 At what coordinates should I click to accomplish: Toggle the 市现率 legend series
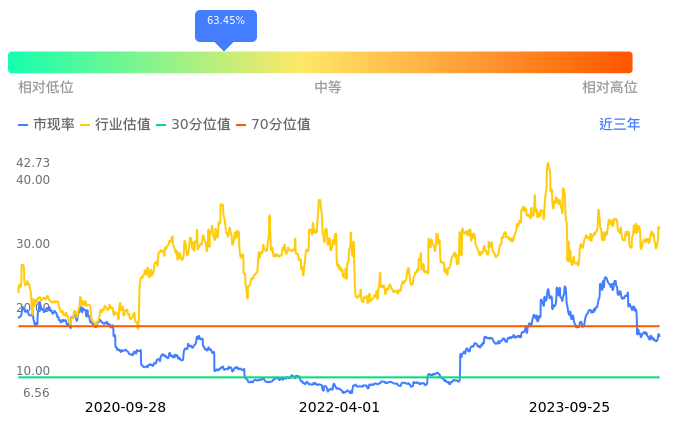(47, 125)
